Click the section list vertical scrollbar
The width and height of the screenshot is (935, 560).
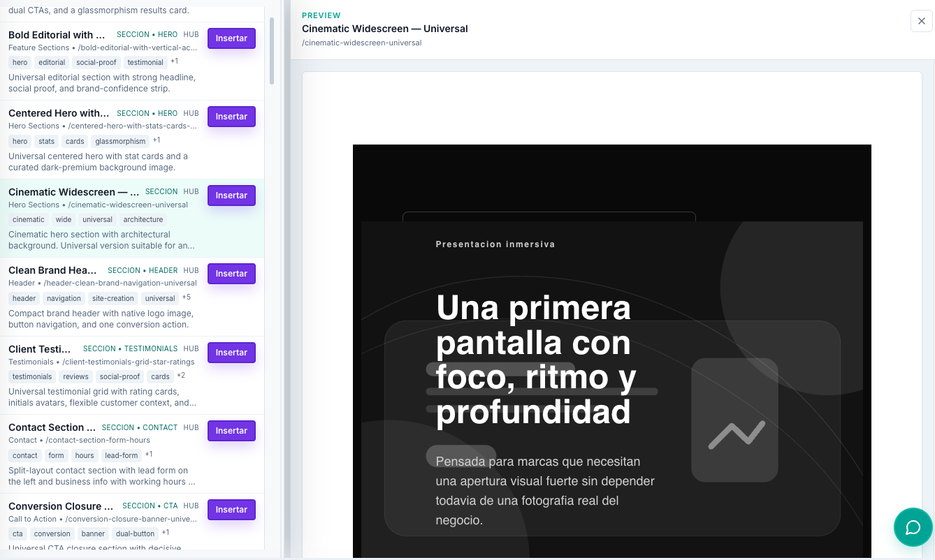coord(272,51)
